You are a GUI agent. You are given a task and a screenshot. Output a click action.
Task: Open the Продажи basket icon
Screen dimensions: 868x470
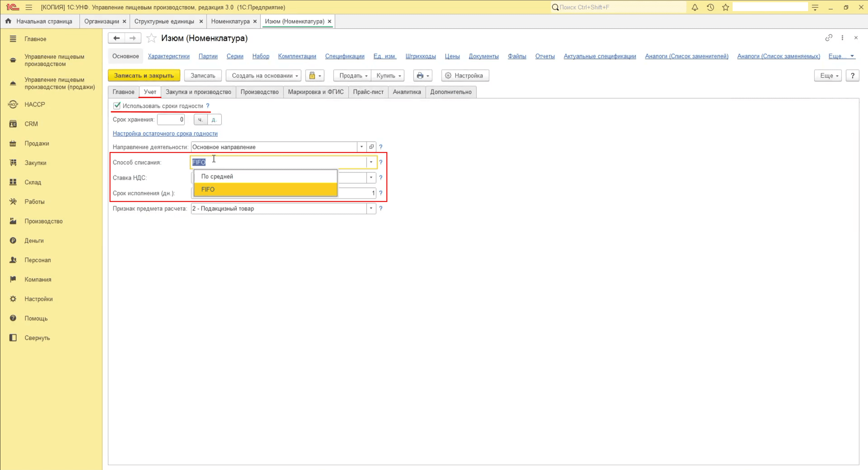(13, 143)
